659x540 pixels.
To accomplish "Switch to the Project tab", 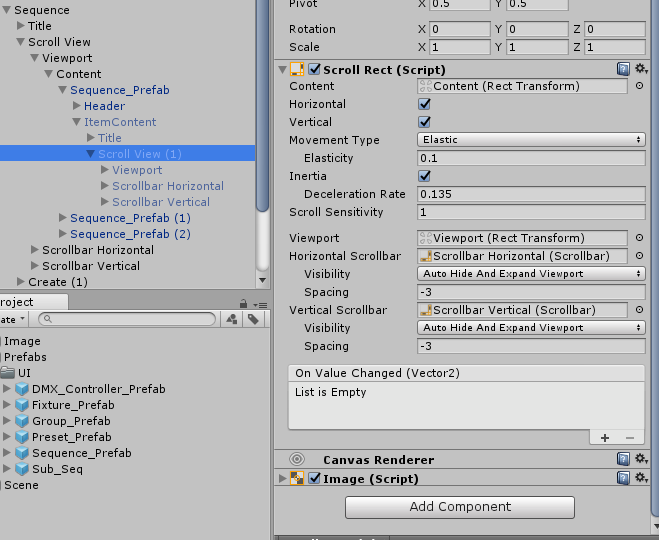I will [x=33, y=302].
